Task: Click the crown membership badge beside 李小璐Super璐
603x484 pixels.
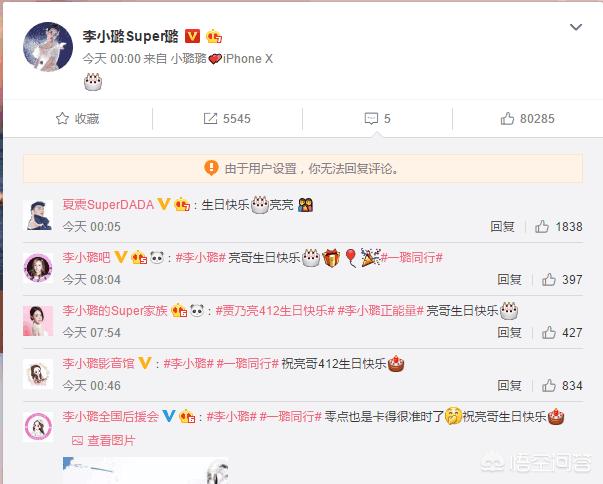Action: [x=214, y=37]
